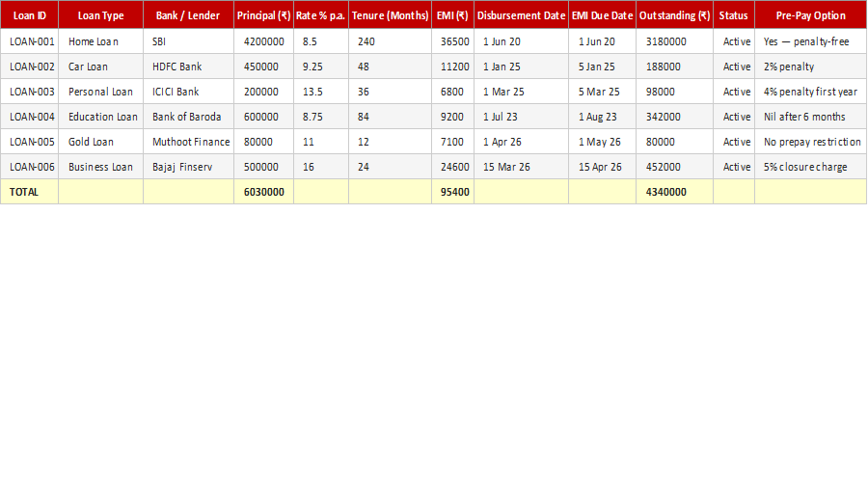Select the EMI Due Date header

point(602,14)
